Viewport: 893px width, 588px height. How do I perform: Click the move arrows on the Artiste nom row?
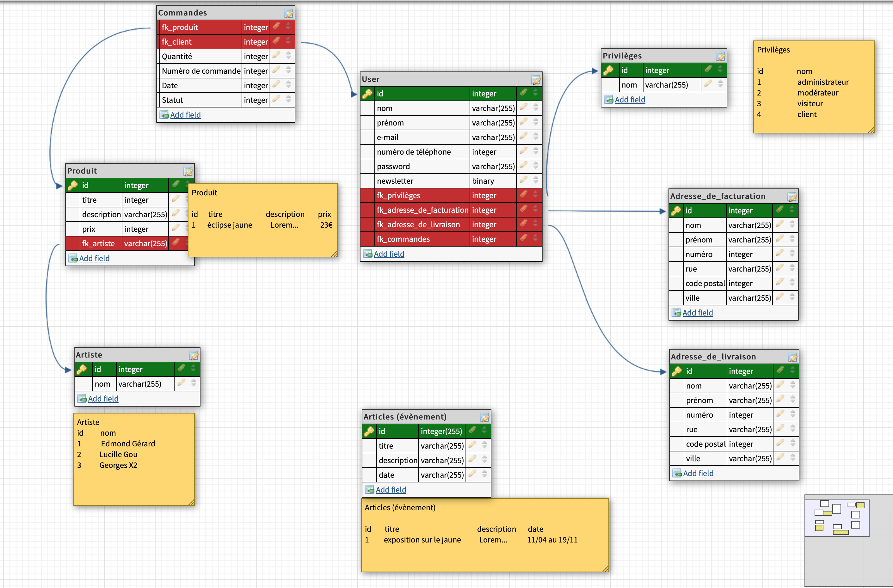193,383
